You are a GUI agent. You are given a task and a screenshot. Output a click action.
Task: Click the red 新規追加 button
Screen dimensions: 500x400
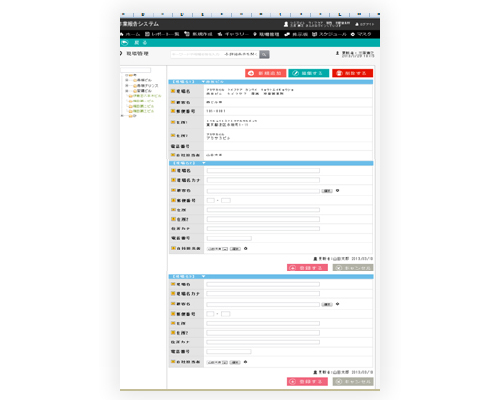click(x=266, y=73)
